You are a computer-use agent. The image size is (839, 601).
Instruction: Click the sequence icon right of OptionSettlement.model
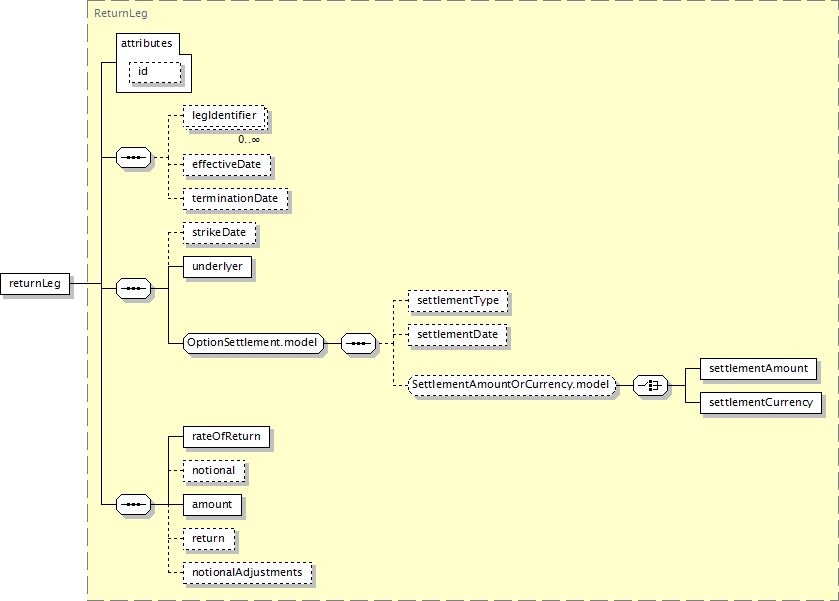[358, 344]
